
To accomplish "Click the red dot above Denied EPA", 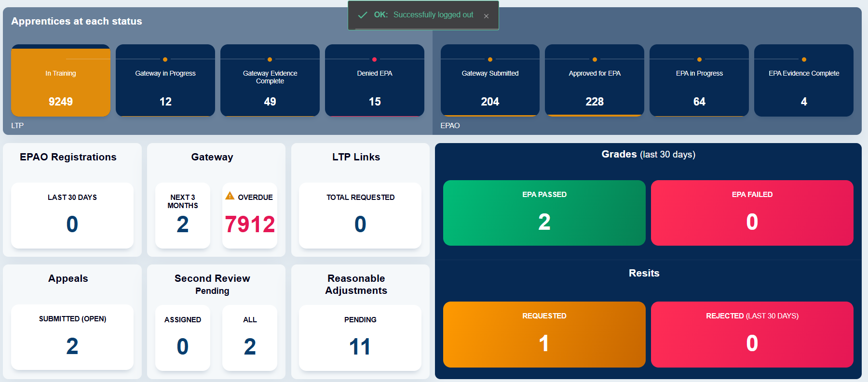I will pyautogui.click(x=374, y=59).
